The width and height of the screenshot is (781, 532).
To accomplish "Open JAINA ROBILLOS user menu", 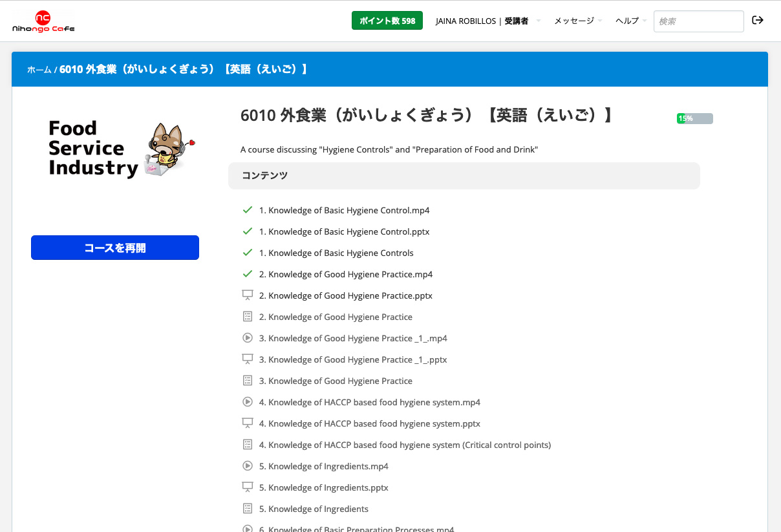I will tap(482, 21).
